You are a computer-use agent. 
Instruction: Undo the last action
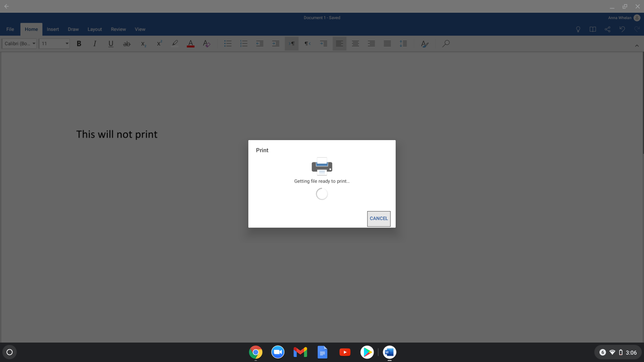(622, 29)
